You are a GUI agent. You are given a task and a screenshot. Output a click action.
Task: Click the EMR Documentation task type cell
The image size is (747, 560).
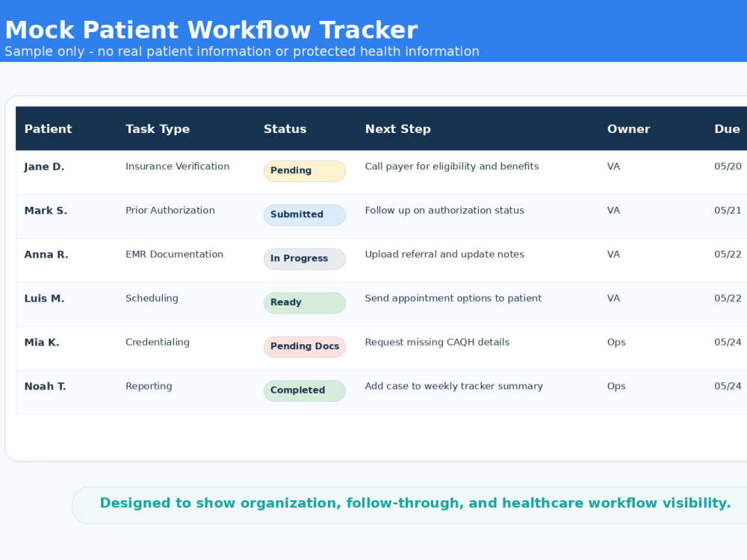[174, 255]
